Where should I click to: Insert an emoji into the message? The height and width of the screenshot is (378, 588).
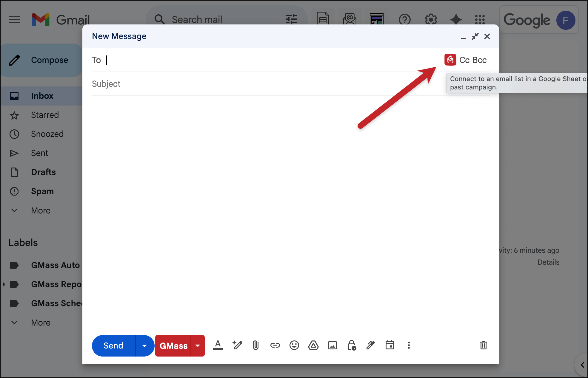[x=294, y=346]
